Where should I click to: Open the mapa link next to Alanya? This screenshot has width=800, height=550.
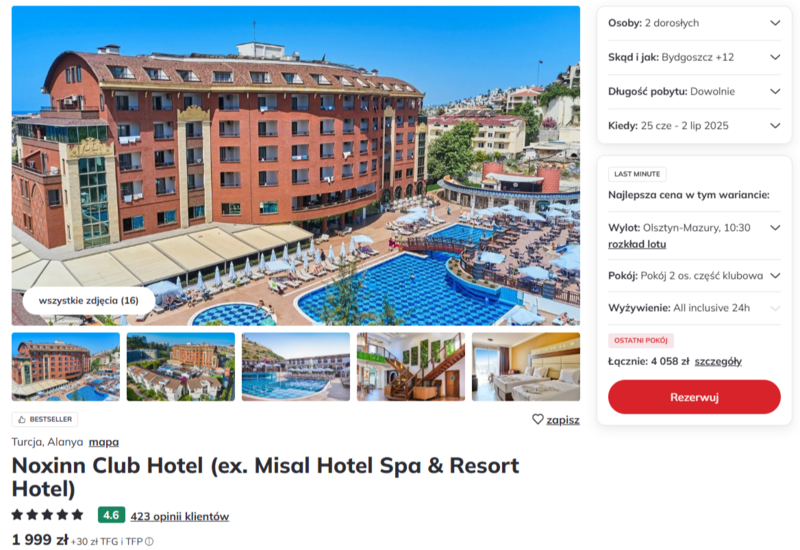click(x=104, y=442)
